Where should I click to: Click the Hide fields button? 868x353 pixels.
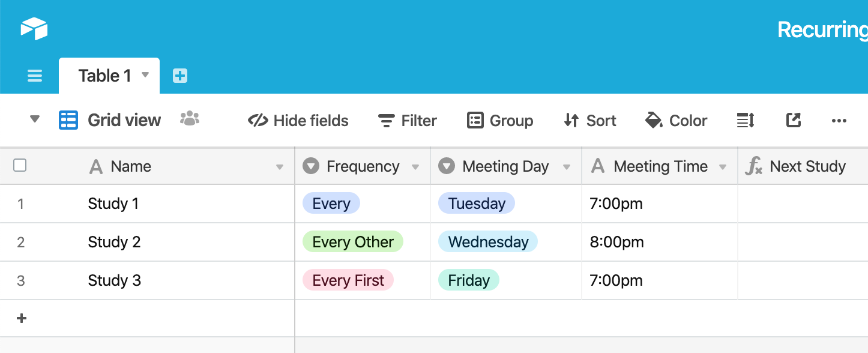tap(298, 121)
